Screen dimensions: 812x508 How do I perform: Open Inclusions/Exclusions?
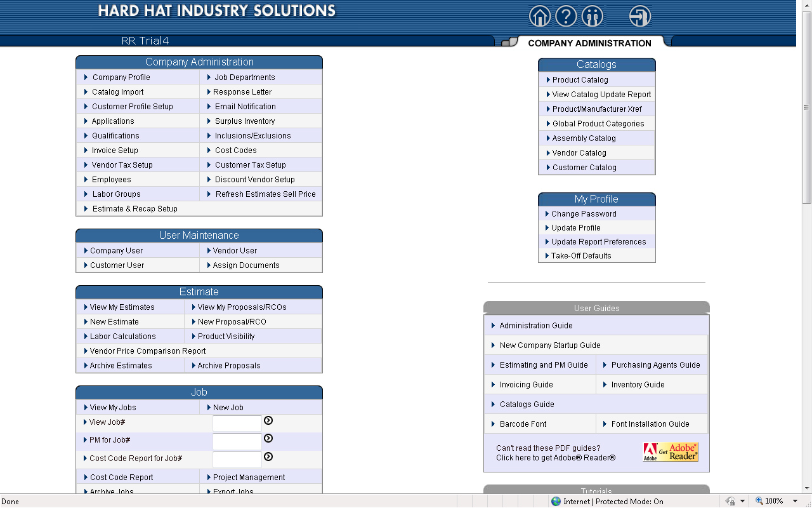253,136
